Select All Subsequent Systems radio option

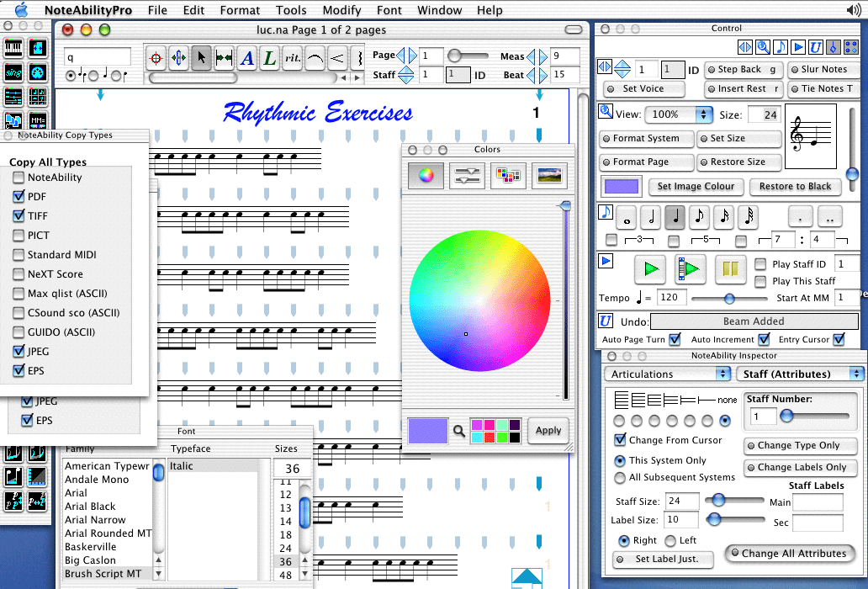pyautogui.click(x=621, y=477)
